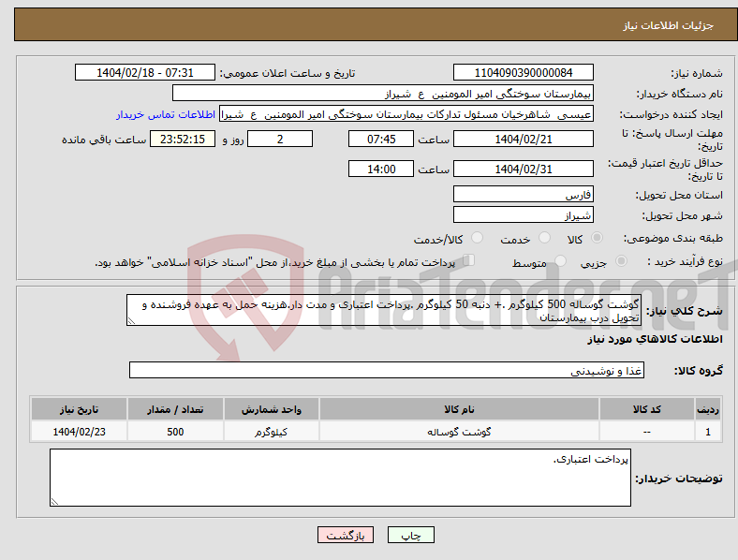Click the کیلوگرم unit cell

point(272,432)
